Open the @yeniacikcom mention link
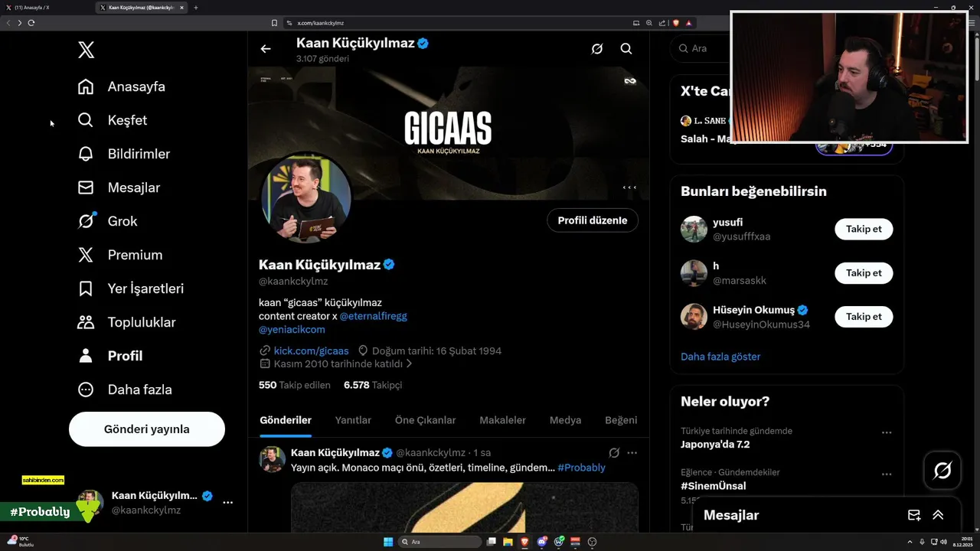 292,330
